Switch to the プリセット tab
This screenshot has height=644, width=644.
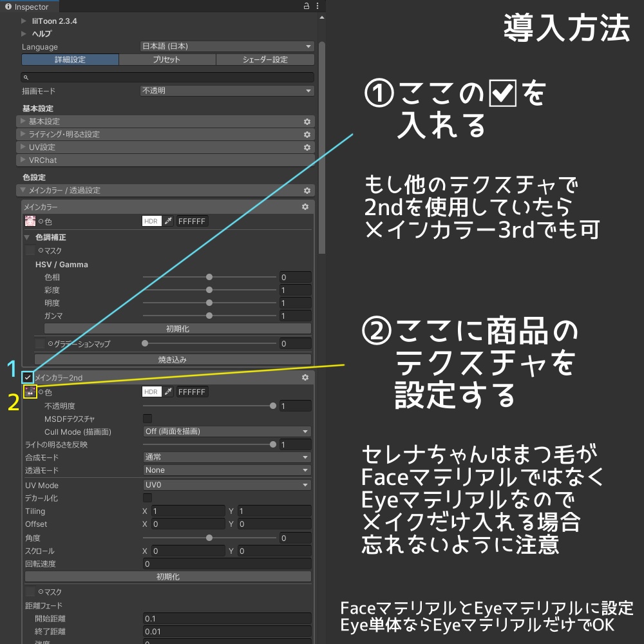pos(167,59)
